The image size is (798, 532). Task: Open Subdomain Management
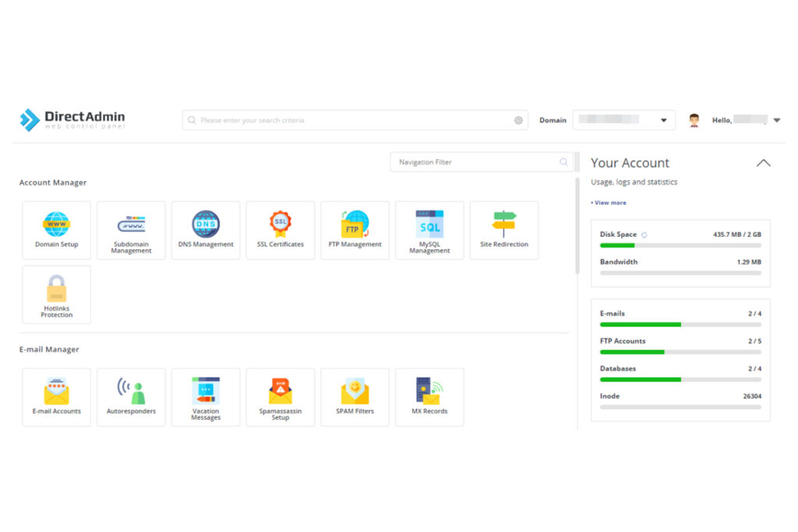pos(131,231)
